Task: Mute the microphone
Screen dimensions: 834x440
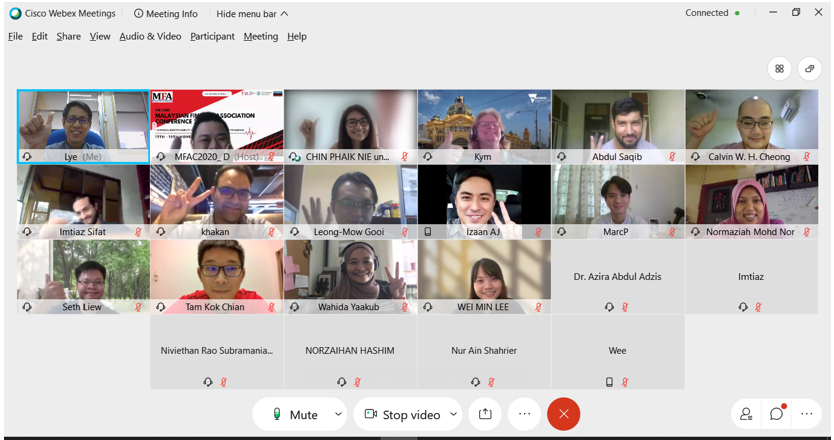Action: [x=295, y=415]
